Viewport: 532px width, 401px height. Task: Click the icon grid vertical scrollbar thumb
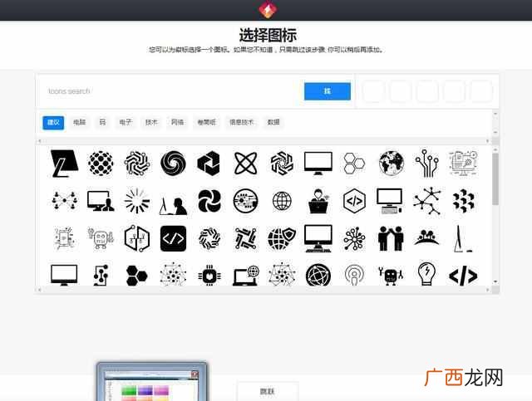(x=495, y=178)
